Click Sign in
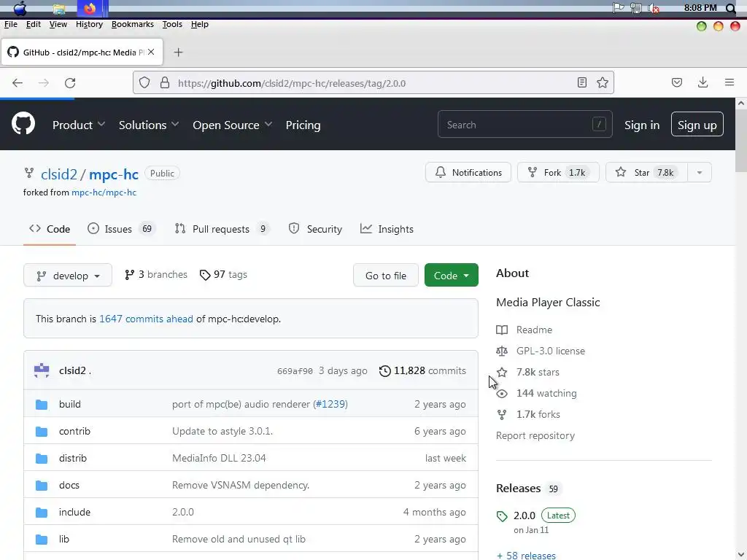747x560 pixels. pos(642,125)
